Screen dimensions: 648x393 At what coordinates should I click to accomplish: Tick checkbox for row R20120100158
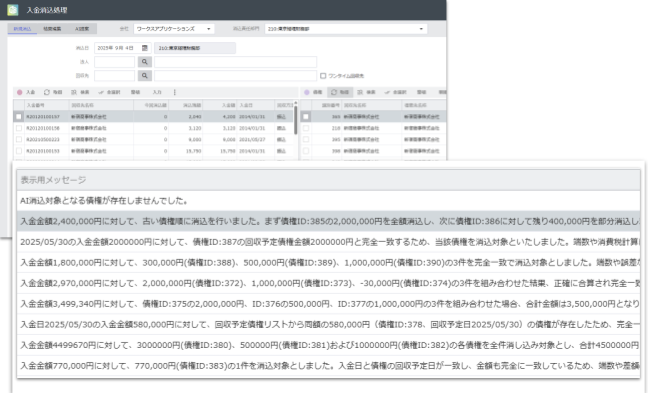pyautogui.click(x=19, y=129)
